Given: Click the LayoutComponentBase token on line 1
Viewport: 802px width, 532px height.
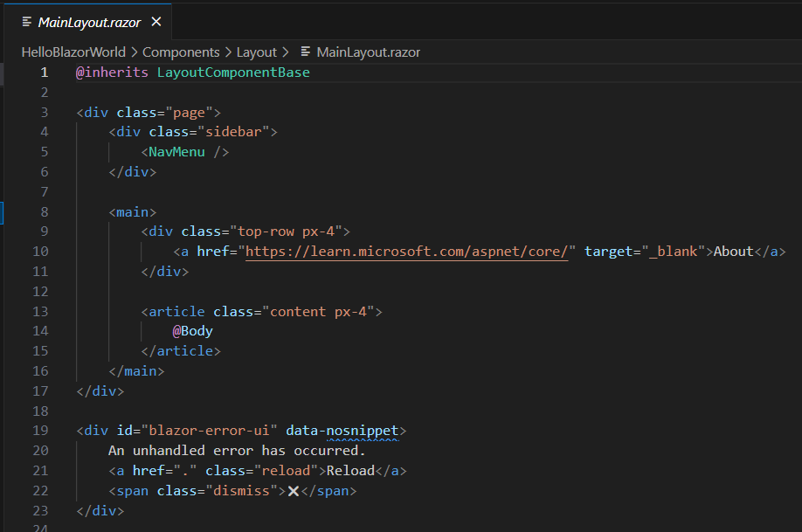Looking at the screenshot, I should 233,72.
